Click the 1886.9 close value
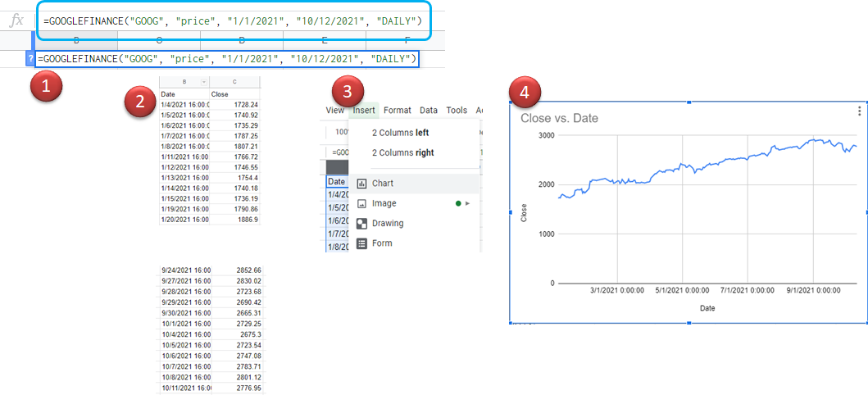The width and height of the screenshot is (868, 395). [249, 220]
